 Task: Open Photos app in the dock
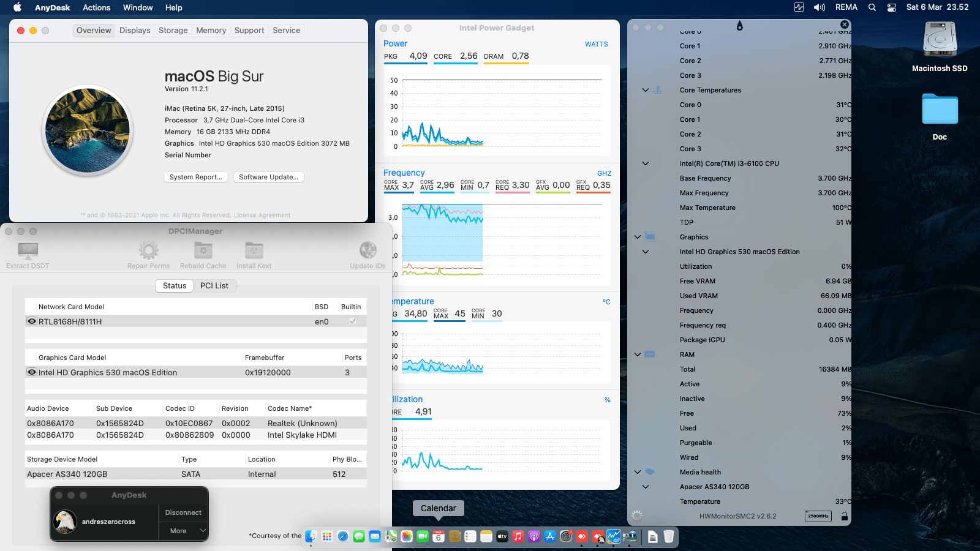point(407,536)
